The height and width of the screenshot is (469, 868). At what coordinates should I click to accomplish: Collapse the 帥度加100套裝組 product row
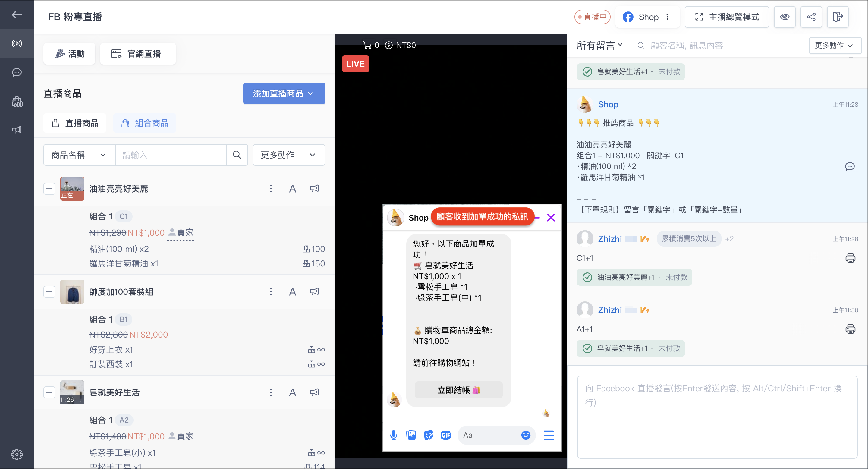click(x=49, y=292)
